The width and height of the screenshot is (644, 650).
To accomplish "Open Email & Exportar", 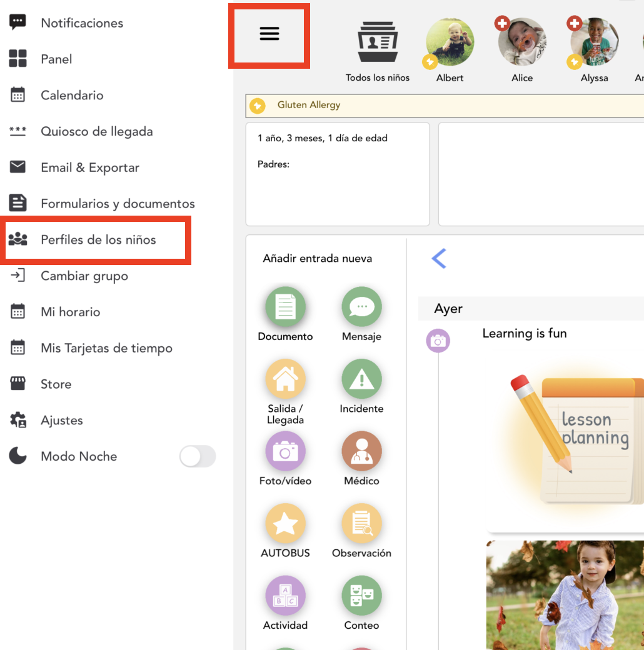I will click(90, 167).
